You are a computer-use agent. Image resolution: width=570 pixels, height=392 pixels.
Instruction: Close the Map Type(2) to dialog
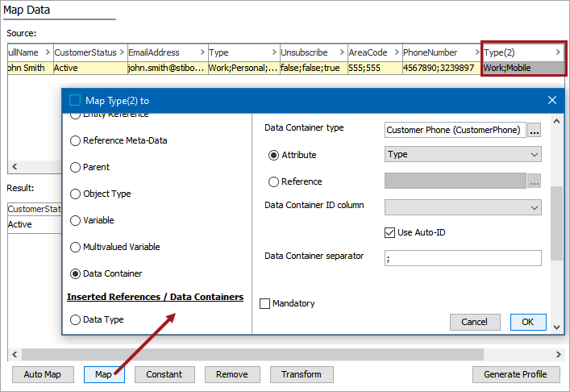552,100
